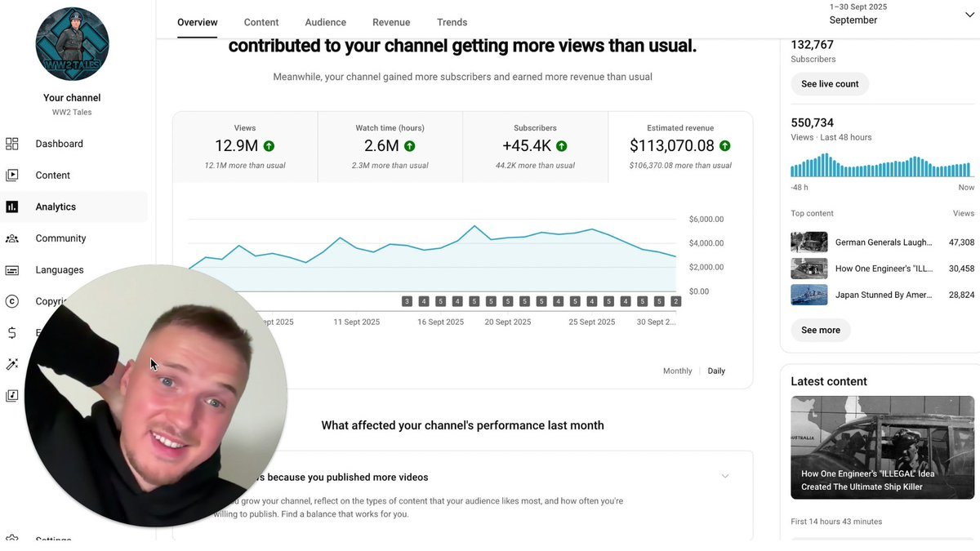Click the 48-hour views bar chart
980x551 pixels.
tap(882, 166)
